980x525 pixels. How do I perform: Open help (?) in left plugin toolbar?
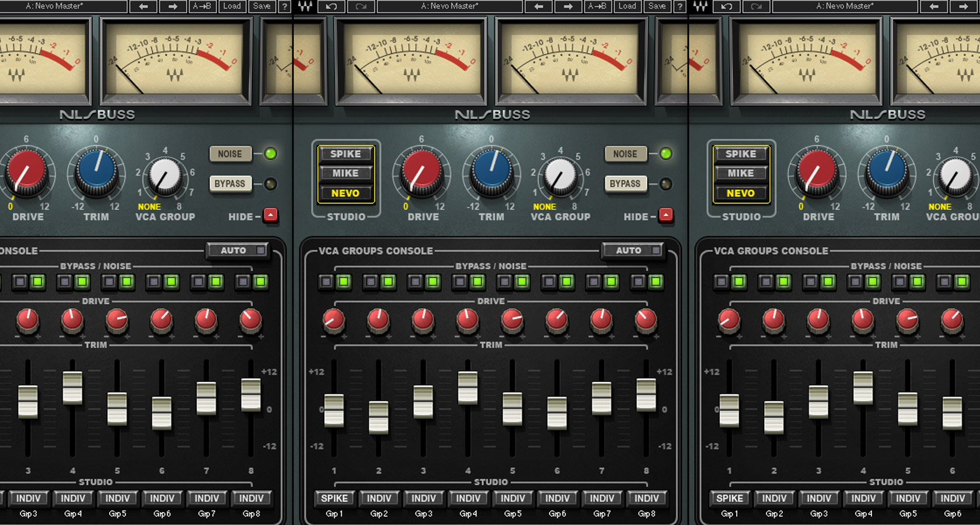pyautogui.click(x=284, y=6)
